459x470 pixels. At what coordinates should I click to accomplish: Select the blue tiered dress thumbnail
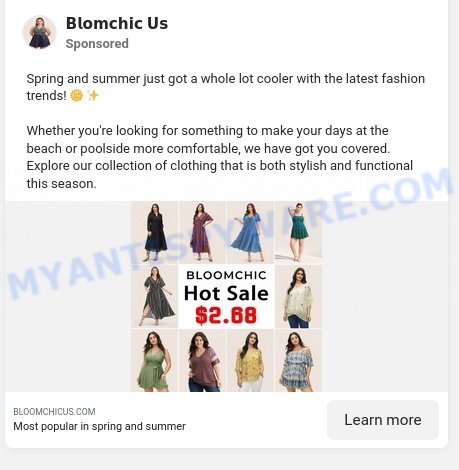click(250, 232)
